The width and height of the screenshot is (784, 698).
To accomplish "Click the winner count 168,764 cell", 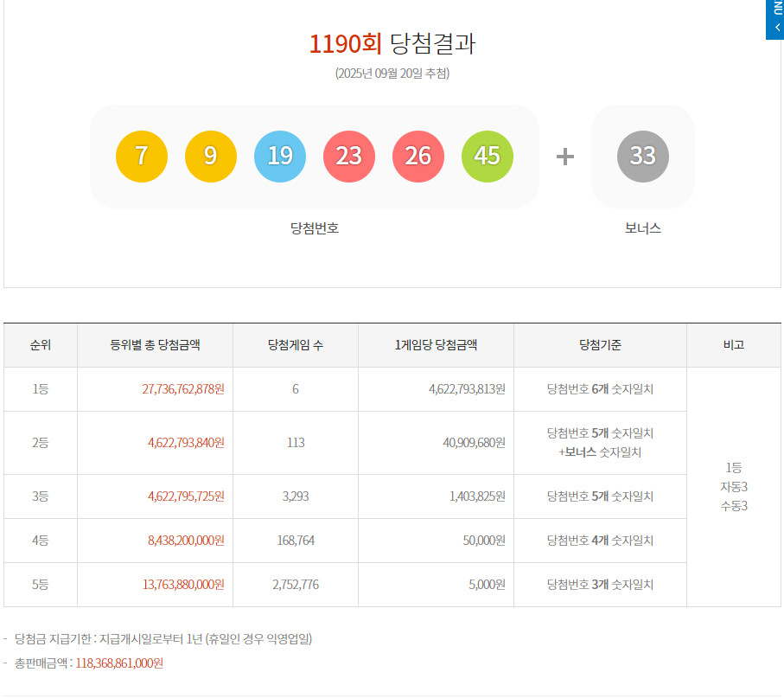I will [296, 541].
